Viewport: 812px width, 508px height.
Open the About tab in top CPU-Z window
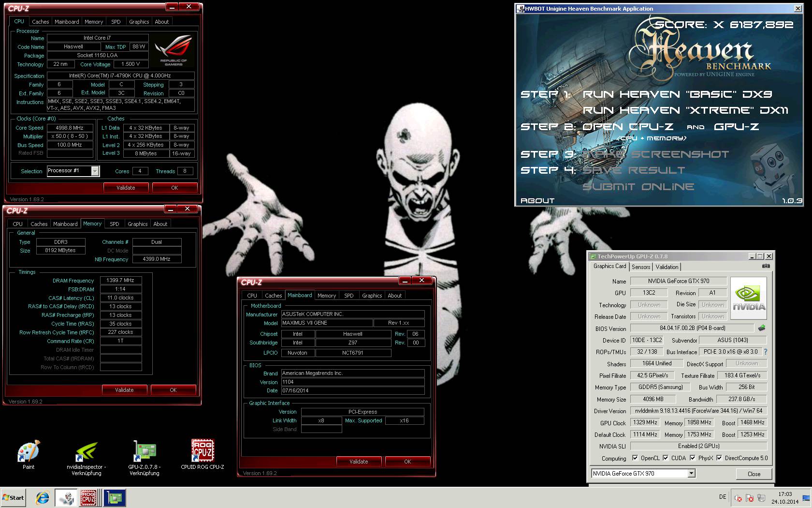point(162,22)
